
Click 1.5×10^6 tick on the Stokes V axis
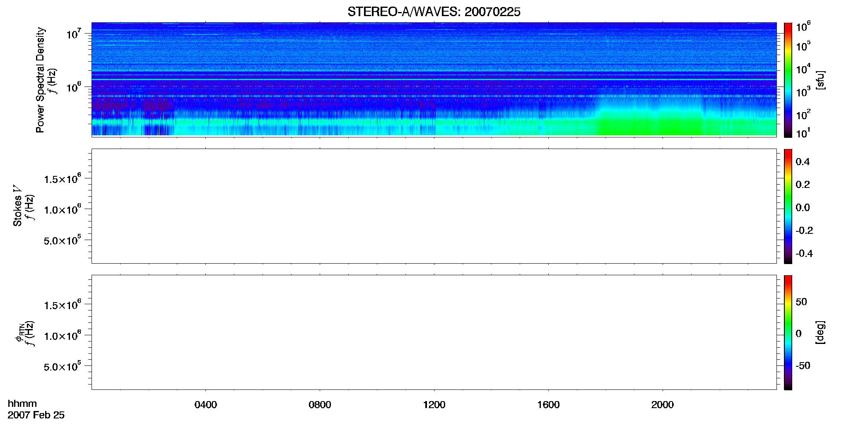pyautogui.click(x=63, y=179)
